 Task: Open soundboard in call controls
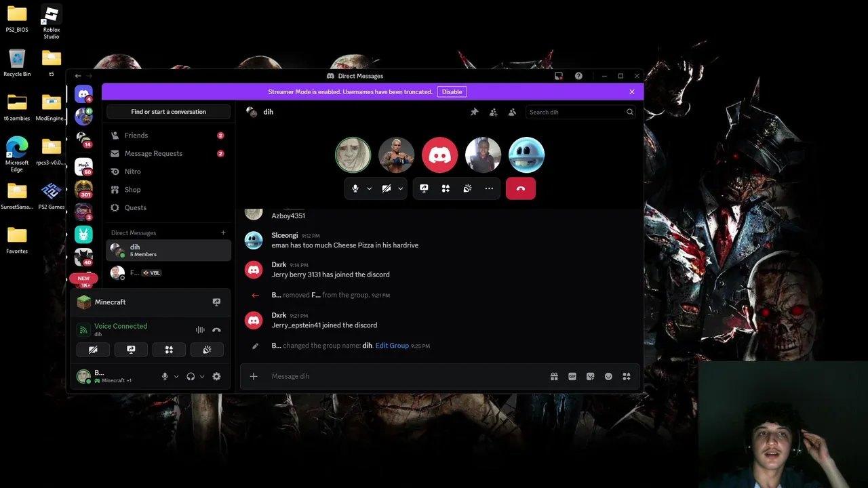point(467,188)
